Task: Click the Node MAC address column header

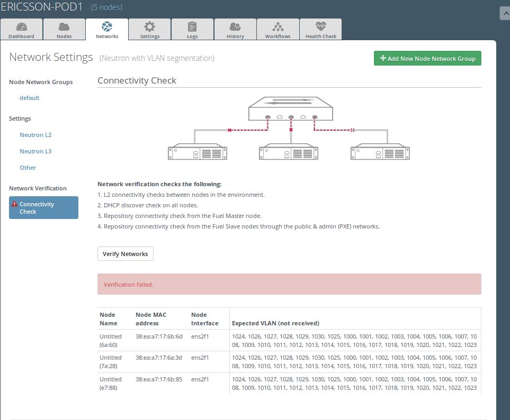Action: (x=151, y=319)
